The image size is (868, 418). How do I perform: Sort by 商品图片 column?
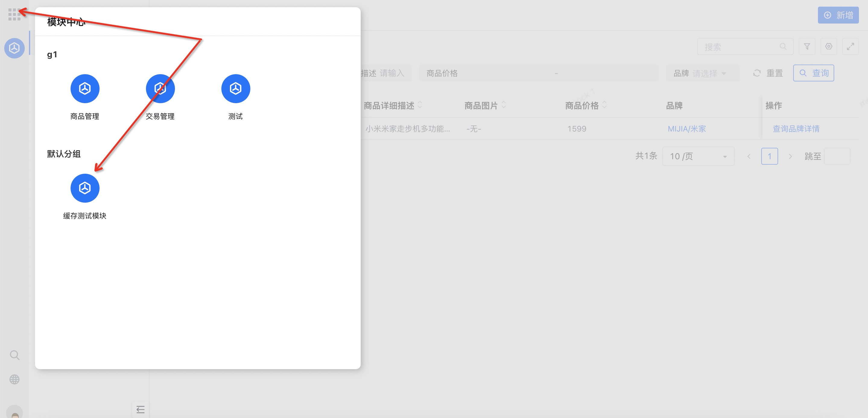[504, 105]
